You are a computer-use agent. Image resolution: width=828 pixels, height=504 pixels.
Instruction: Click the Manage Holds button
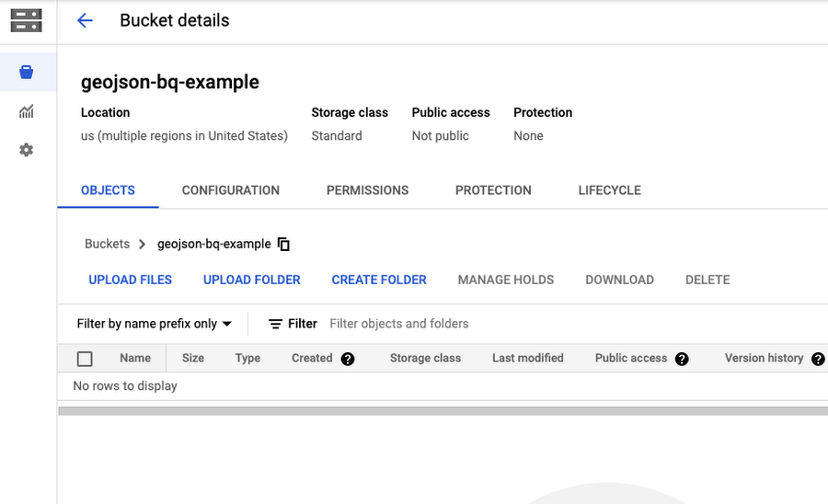506,280
